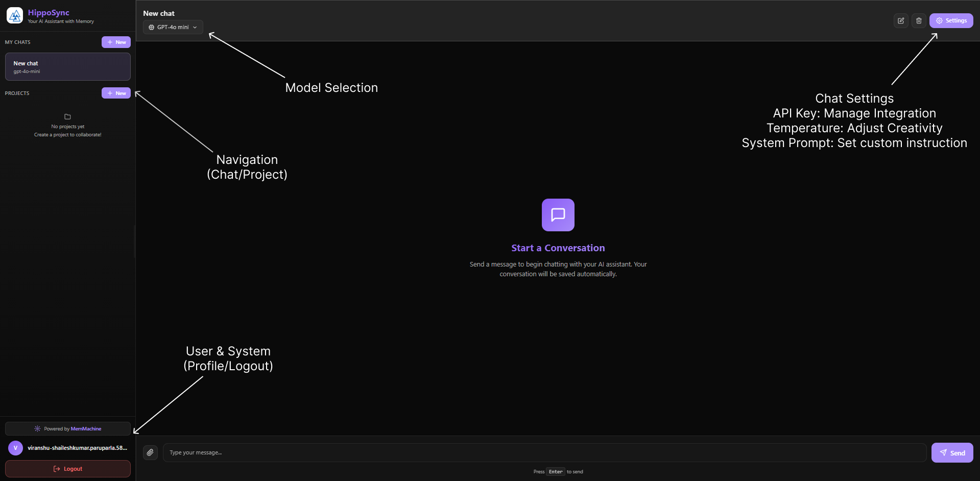Viewport: 980px width, 481px height.
Task: Send the message with the Send button
Action: pyautogui.click(x=952, y=453)
